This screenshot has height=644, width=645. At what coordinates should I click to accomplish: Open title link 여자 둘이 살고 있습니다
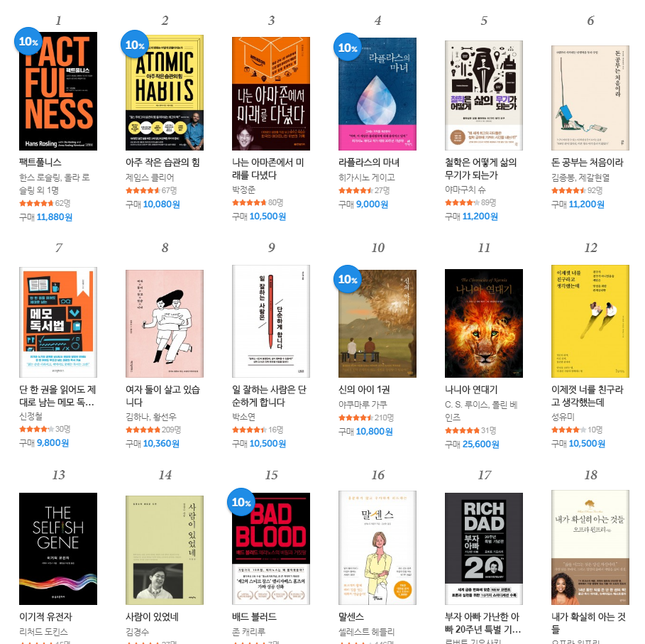coord(162,396)
